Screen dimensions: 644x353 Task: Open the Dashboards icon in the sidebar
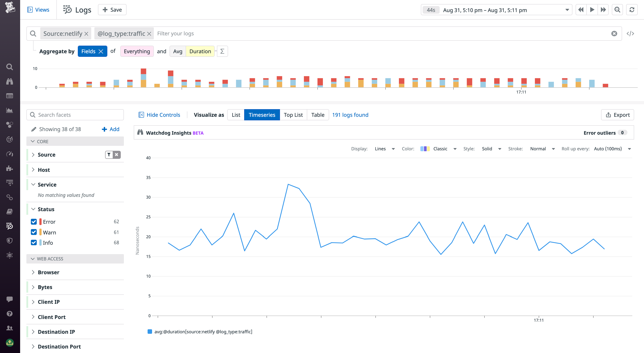click(9, 110)
